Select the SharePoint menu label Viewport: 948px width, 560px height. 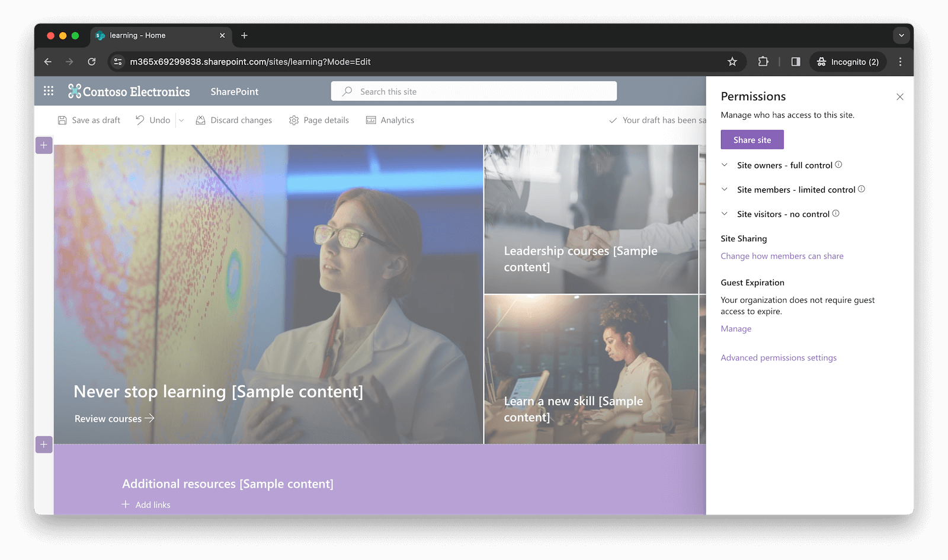(234, 91)
